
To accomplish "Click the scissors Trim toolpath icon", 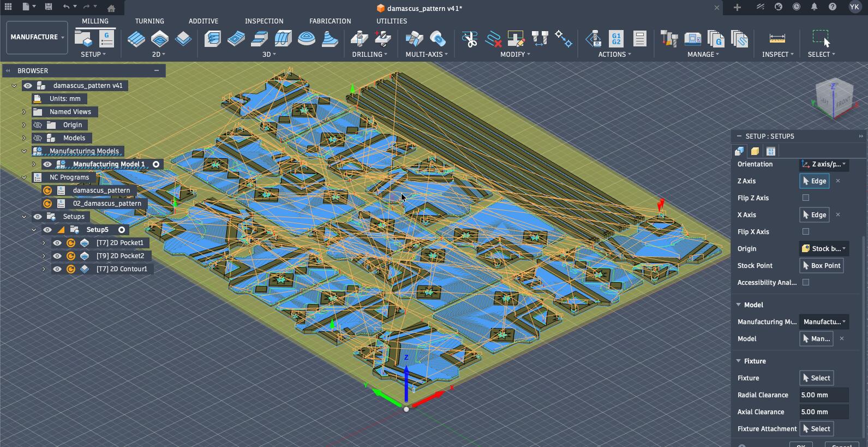I will (x=469, y=39).
